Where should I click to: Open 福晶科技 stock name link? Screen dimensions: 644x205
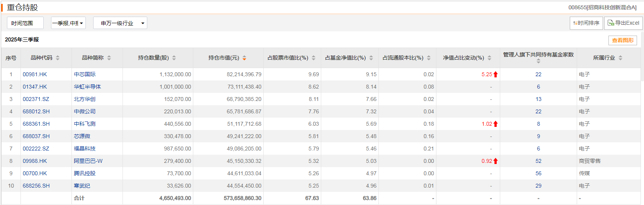85,149
